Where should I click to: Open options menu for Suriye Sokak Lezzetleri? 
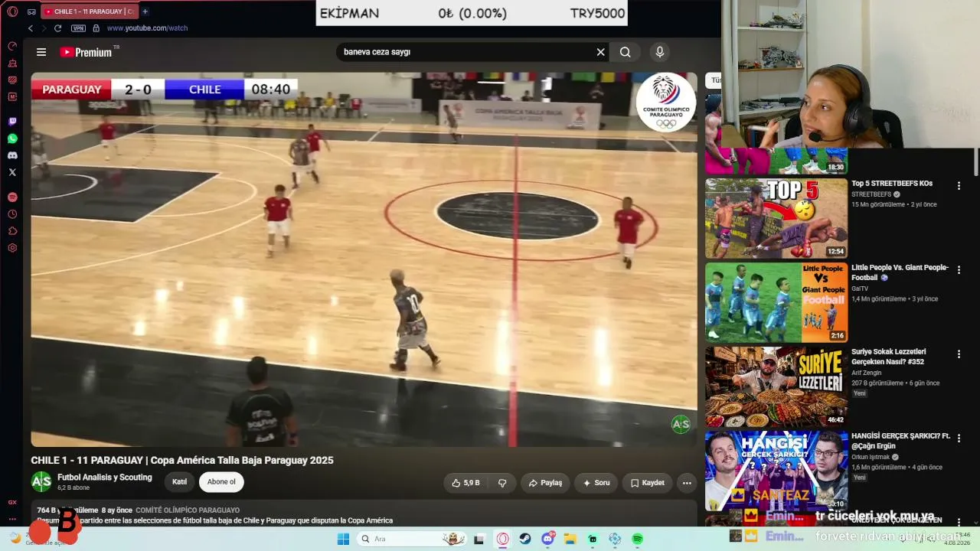click(959, 354)
